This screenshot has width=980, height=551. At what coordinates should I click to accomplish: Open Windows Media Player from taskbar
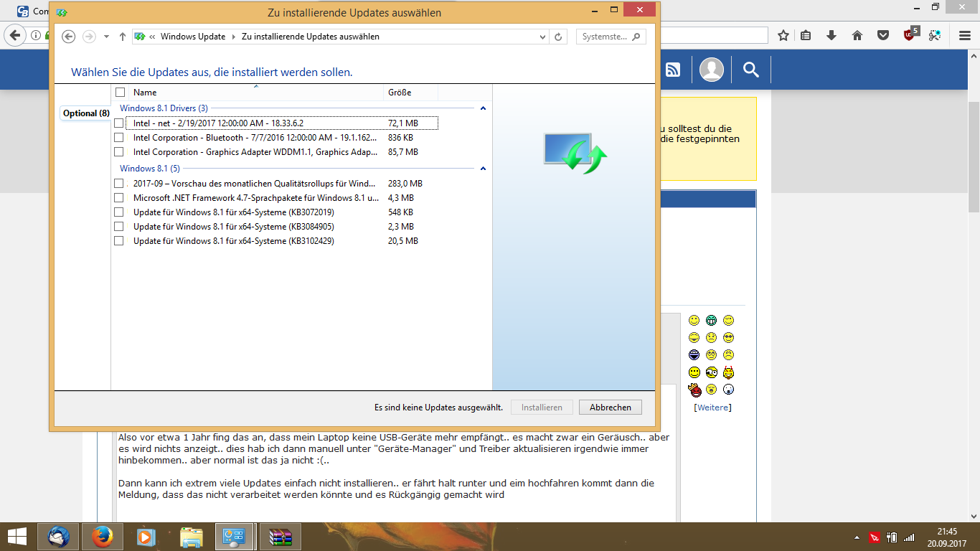pyautogui.click(x=146, y=537)
